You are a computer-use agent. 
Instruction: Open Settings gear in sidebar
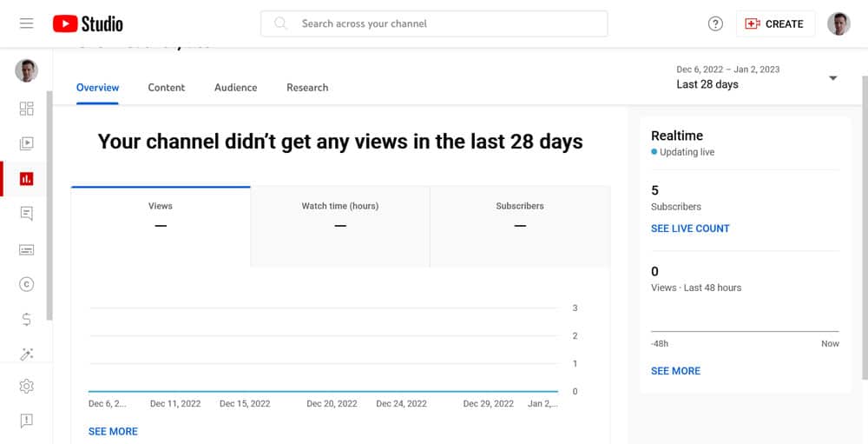(26, 386)
